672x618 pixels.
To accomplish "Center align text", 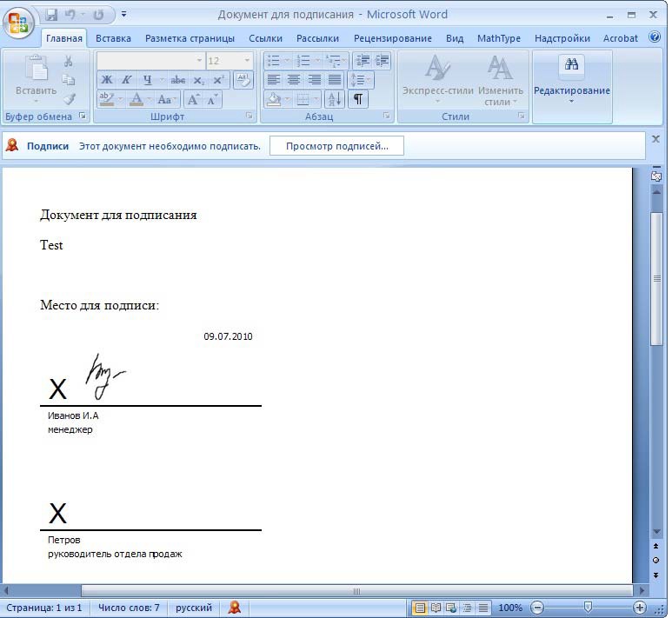I will point(294,80).
